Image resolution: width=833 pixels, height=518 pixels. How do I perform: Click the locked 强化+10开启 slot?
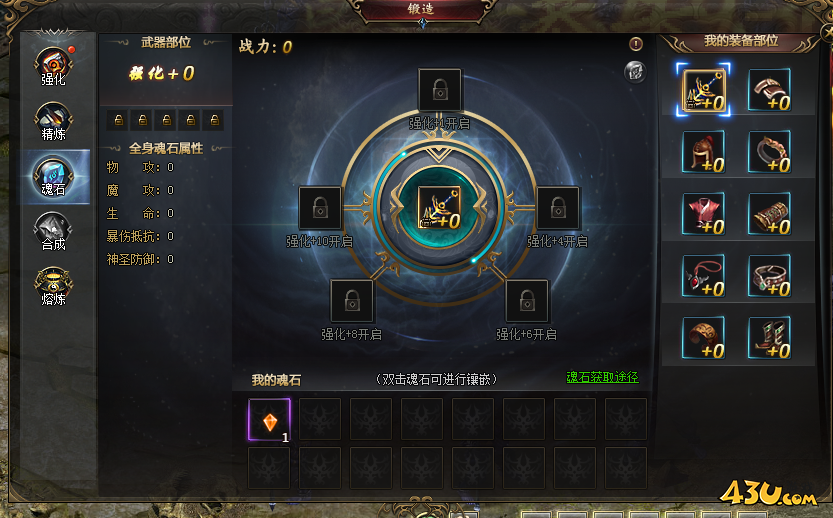click(320, 208)
